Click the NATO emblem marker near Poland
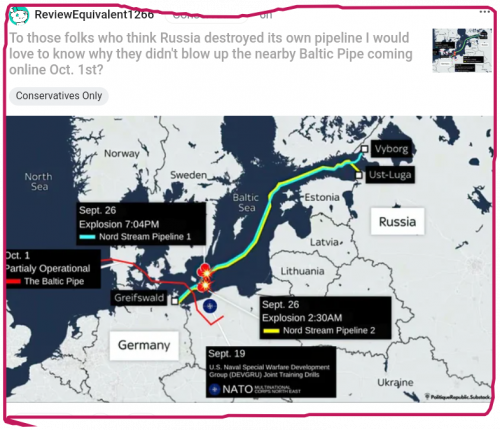This screenshot has height=430, width=500. [x=210, y=306]
